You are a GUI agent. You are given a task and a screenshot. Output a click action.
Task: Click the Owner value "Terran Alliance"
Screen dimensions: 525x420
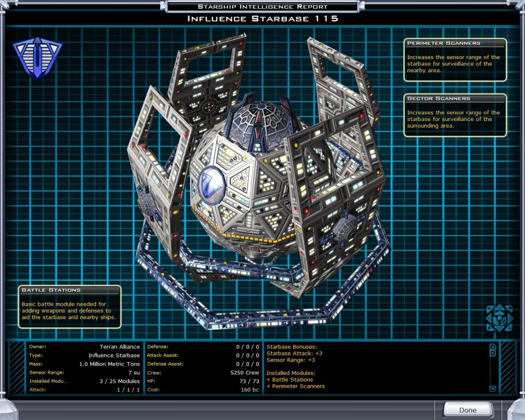(x=119, y=347)
